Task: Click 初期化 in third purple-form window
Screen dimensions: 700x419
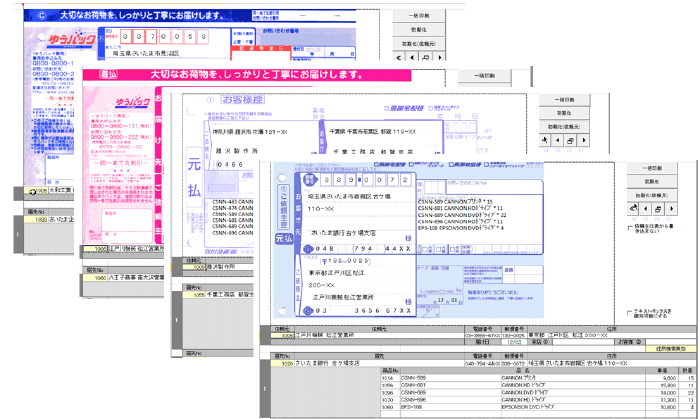Action: [x=564, y=113]
